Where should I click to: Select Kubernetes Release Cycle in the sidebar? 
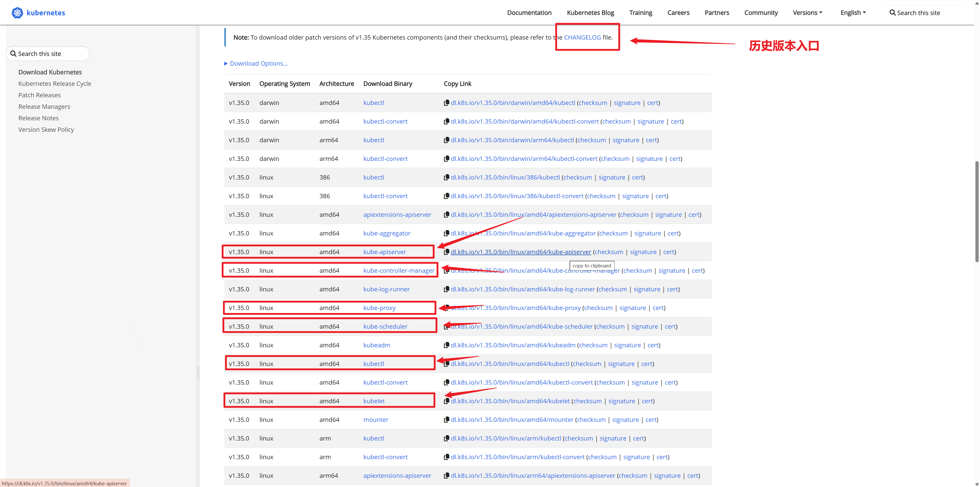tap(55, 84)
